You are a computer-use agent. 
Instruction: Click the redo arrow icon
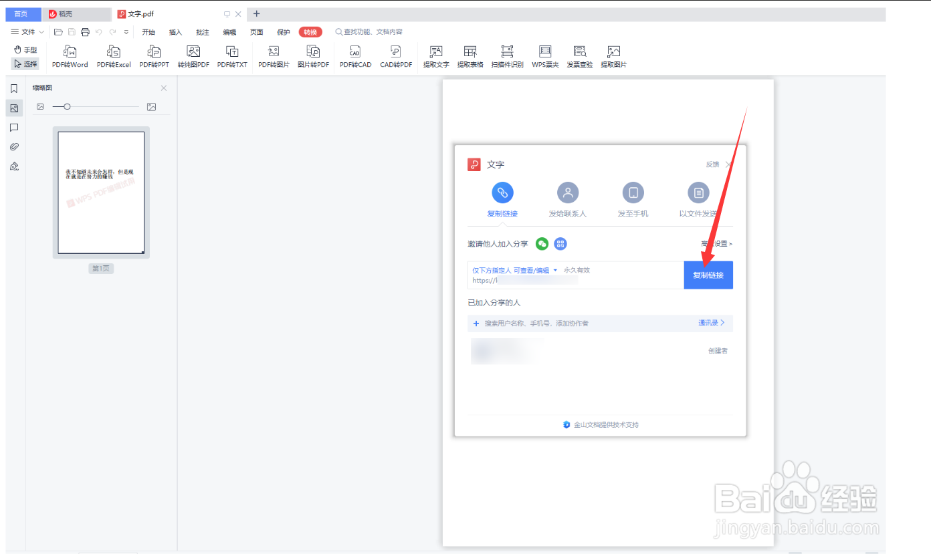pyautogui.click(x=112, y=32)
